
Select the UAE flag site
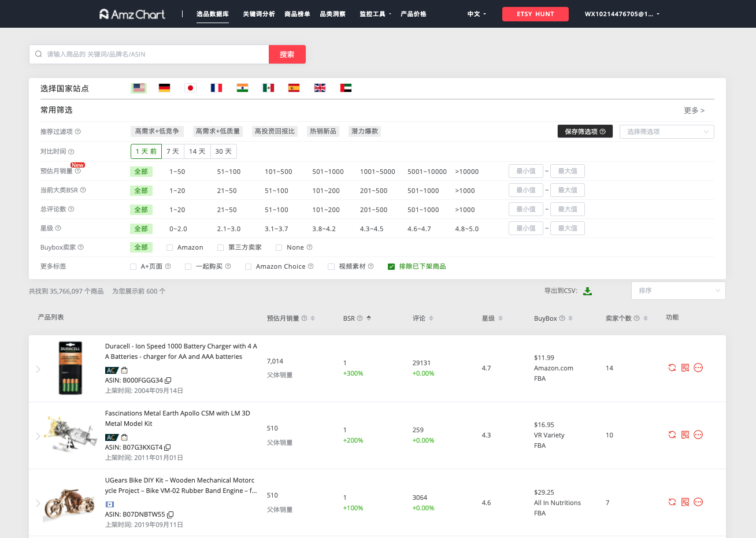[346, 88]
